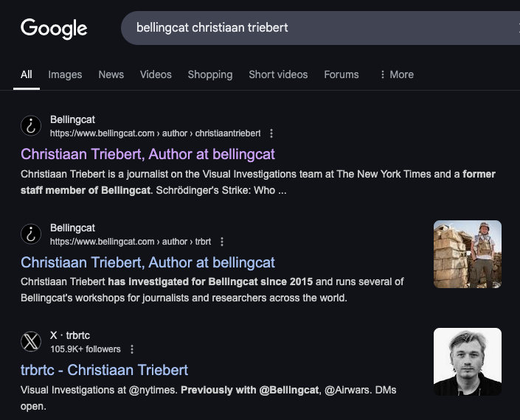The width and height of the screenshot is (520, 420).
Task: Switch to the Images tab
Action: coord(65,74)
